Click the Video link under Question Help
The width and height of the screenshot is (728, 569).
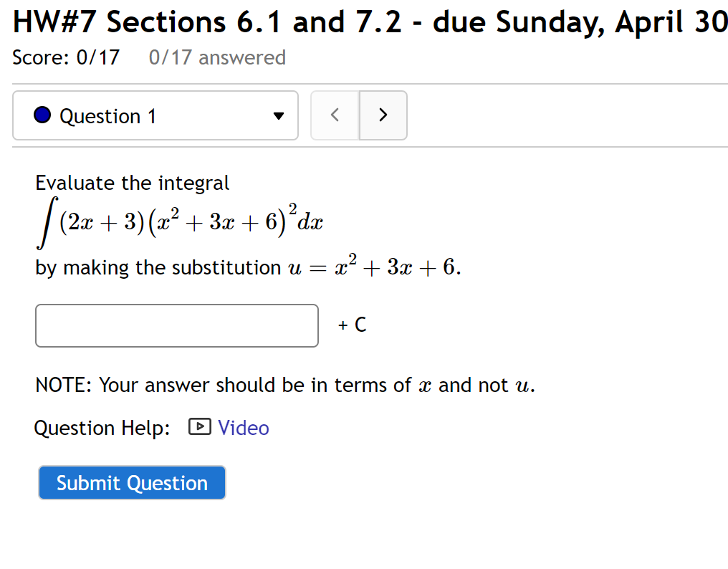[244, 427]
